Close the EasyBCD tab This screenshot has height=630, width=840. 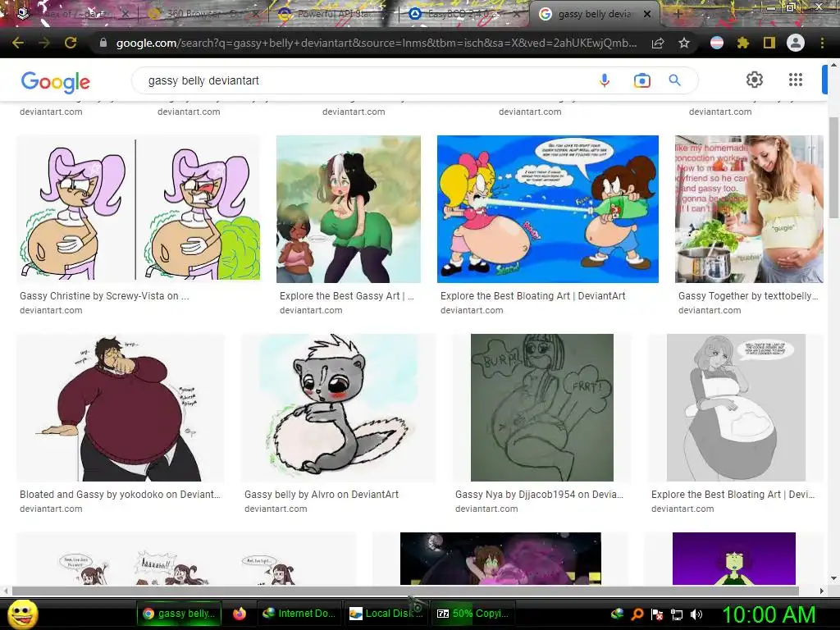[x=517, y=14]
